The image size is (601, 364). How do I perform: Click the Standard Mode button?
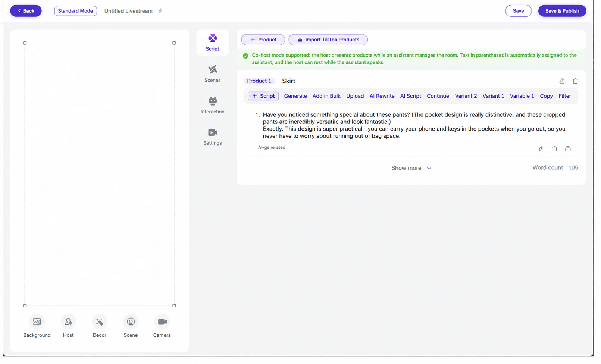pyautogui.click(x=75, y=11)
